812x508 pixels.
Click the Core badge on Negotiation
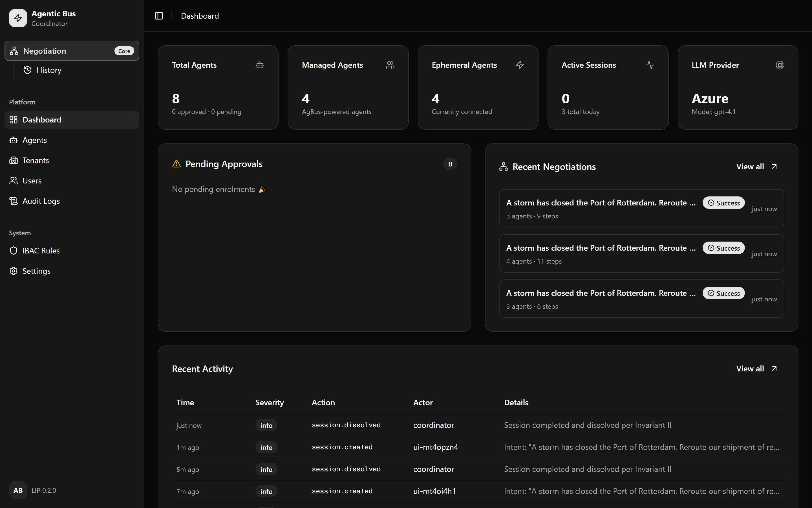(124, 51)
